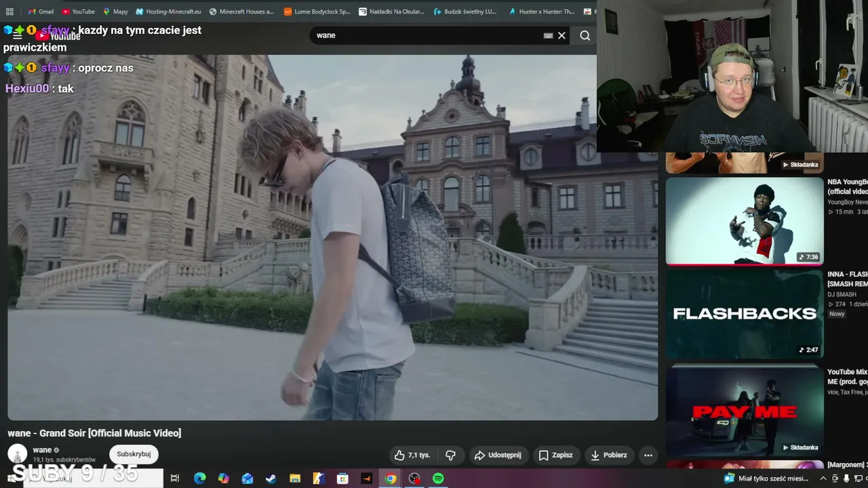Screen dimensions: 868x488
Task: Click the '19,1 tys. subskrybentów' subscriber count
Action: [64, 460]
